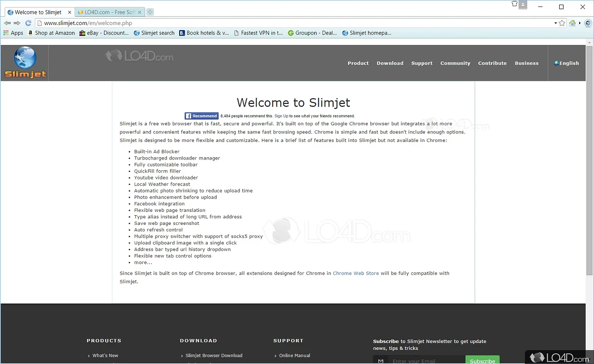
Task: Click the profile avatar icon in the title bar
Action: click(523, 5)
